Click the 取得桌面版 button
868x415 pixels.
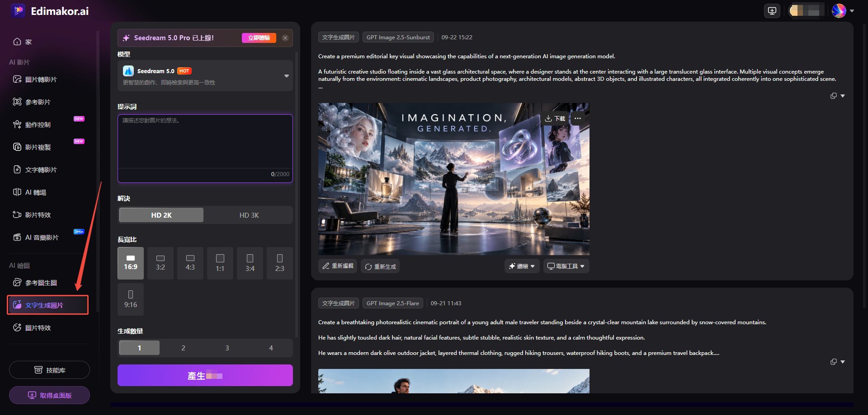(x=49, y=396)
